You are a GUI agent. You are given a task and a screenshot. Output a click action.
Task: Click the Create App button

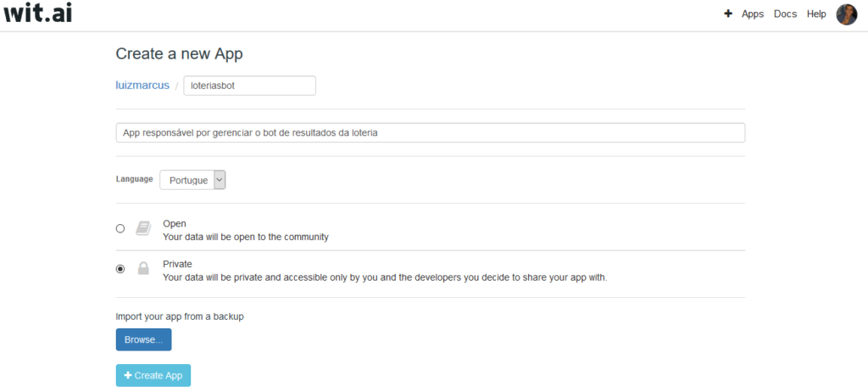pos(153,375)
